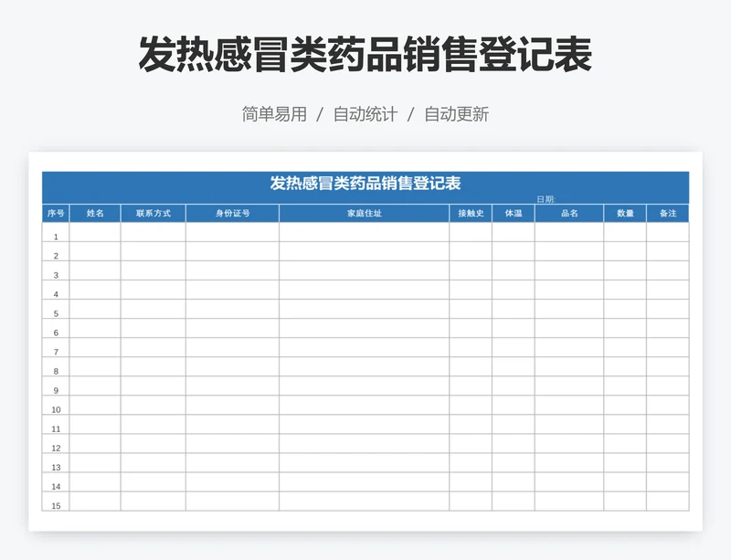Click the subtitle text 自动统计
The image size is (731, 560).
point(365,114)
